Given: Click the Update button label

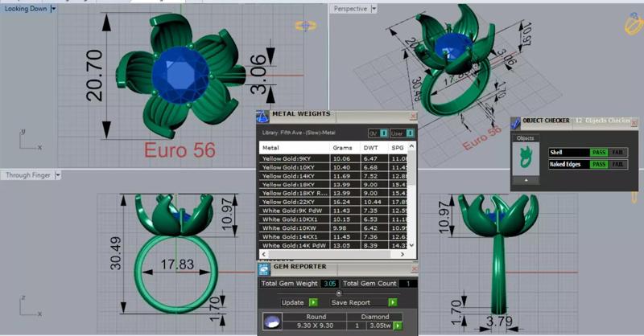Looking at the screenshot, I should [292, 302].
